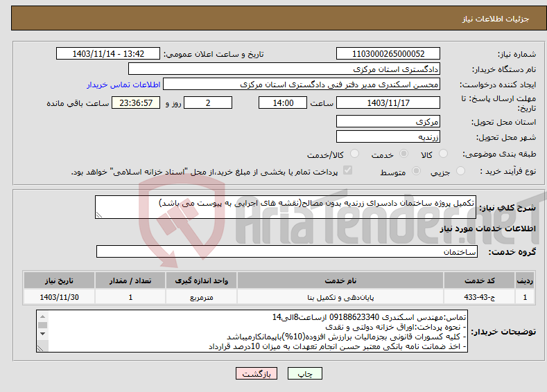Click the buyer organization field دادگستری استان مرکزی
The height and width of the screenshot is (392, 547).
(x=284, y=69)
